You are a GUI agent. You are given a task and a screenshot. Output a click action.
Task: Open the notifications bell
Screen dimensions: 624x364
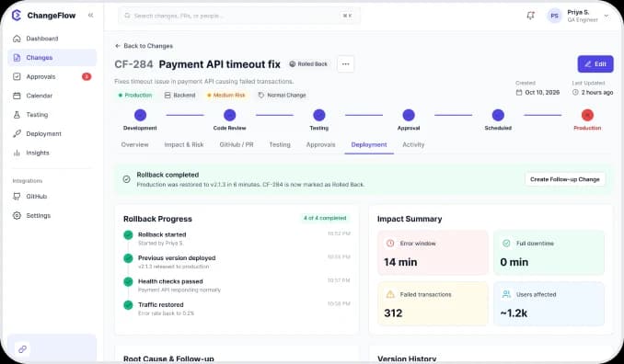click(530, 16)
